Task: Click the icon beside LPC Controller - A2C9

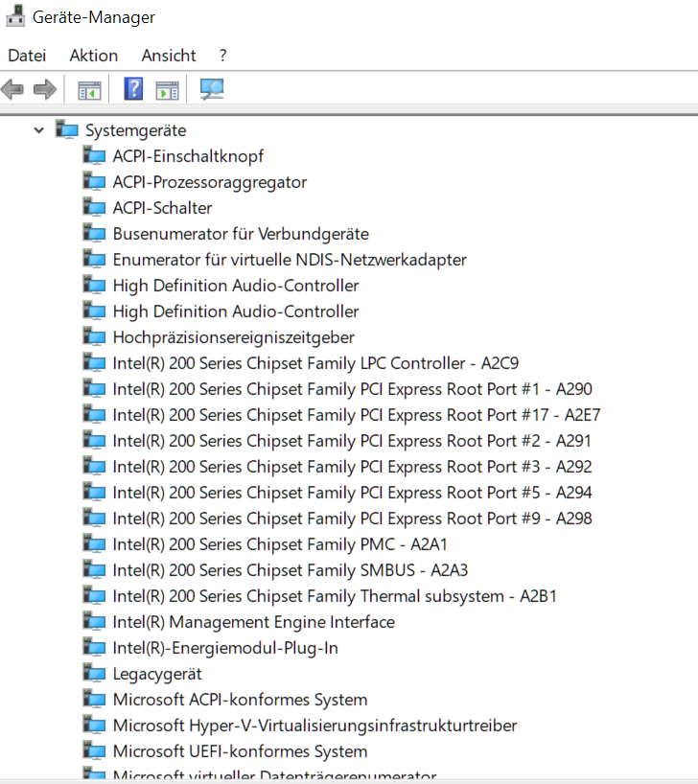Action: tap(94, 363)
